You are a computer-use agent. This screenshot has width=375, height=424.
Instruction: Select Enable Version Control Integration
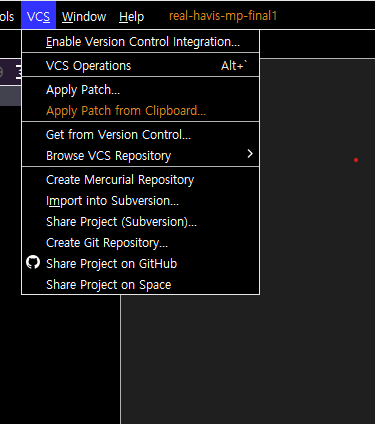click(140, 42)
